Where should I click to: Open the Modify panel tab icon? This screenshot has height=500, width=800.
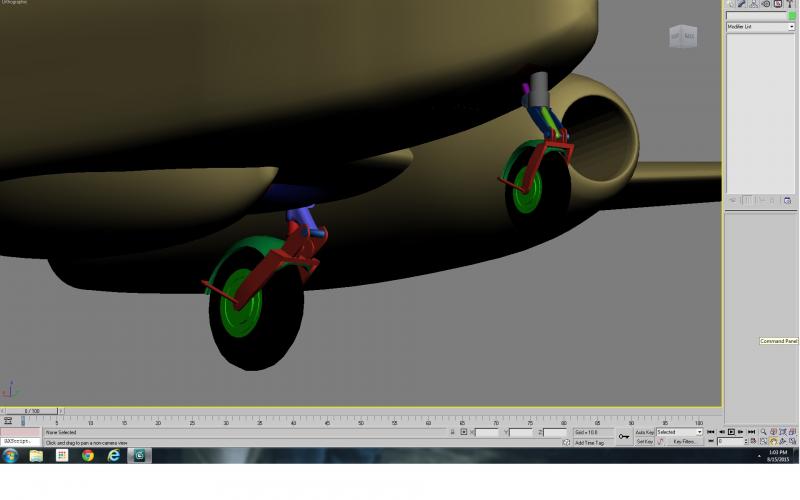pyautogui.click(x=741, y=4)
